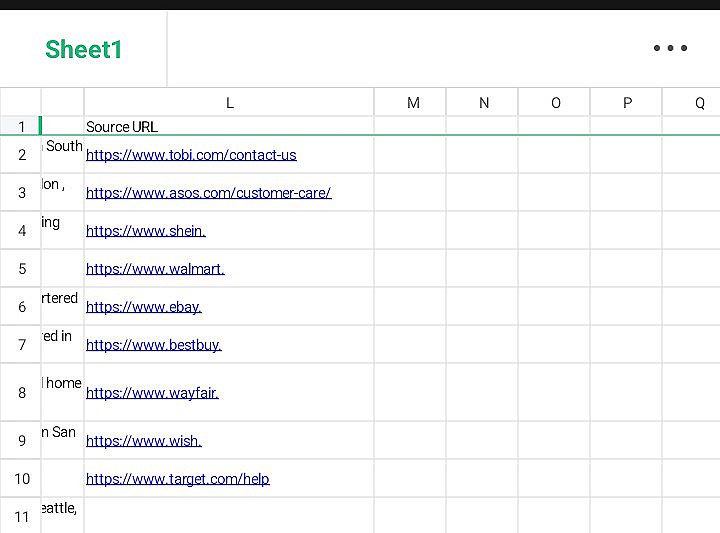Click the cell containing 'rtered'
Viewport: 720px width, 533px height.
[62, 307]
